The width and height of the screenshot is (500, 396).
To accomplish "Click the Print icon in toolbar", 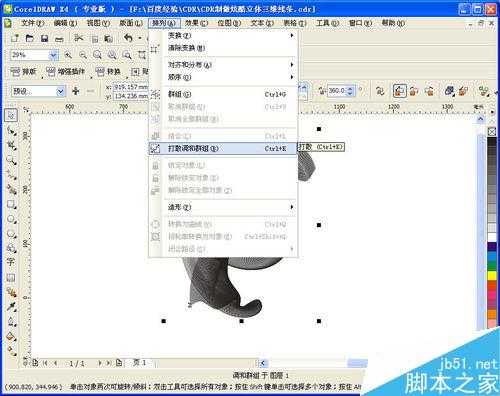I will click(59, 39).
